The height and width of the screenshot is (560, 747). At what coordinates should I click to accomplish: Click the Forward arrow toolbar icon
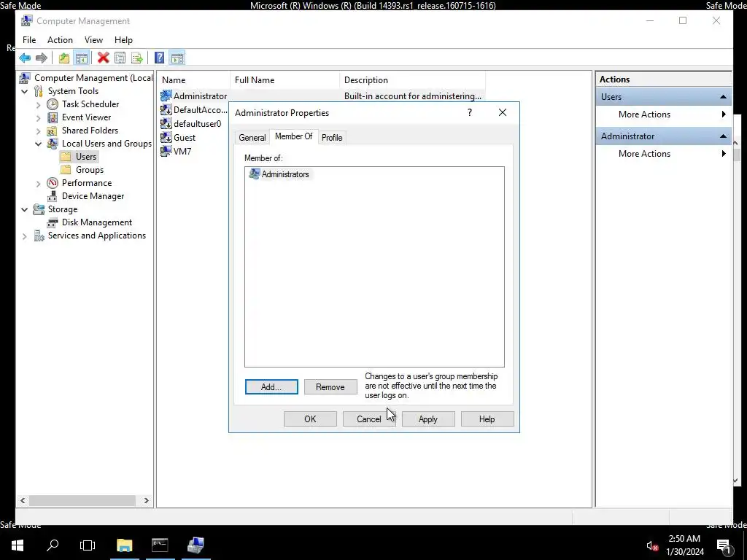pyautogui.click(x=42, y=58)
